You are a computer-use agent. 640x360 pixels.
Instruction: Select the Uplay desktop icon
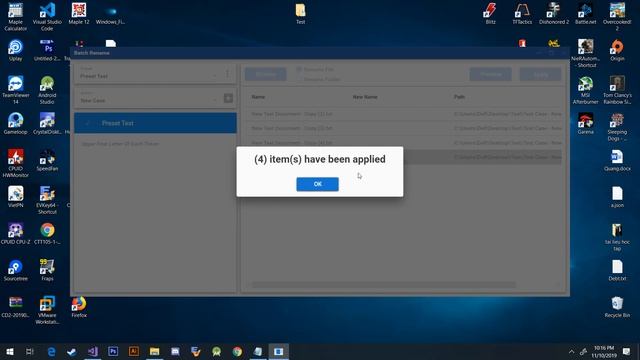pos(16,50)
